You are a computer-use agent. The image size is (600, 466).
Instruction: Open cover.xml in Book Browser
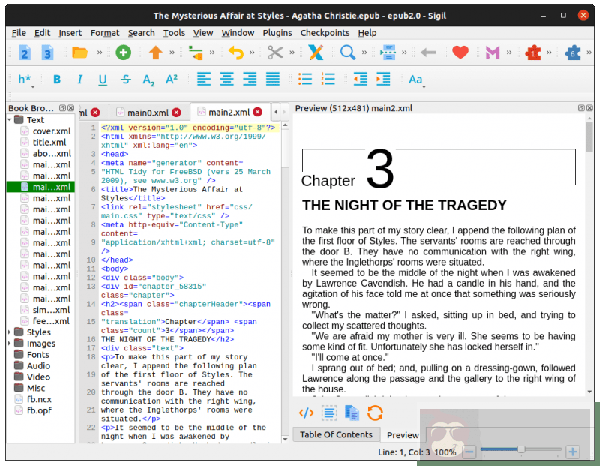click(48, 131)
